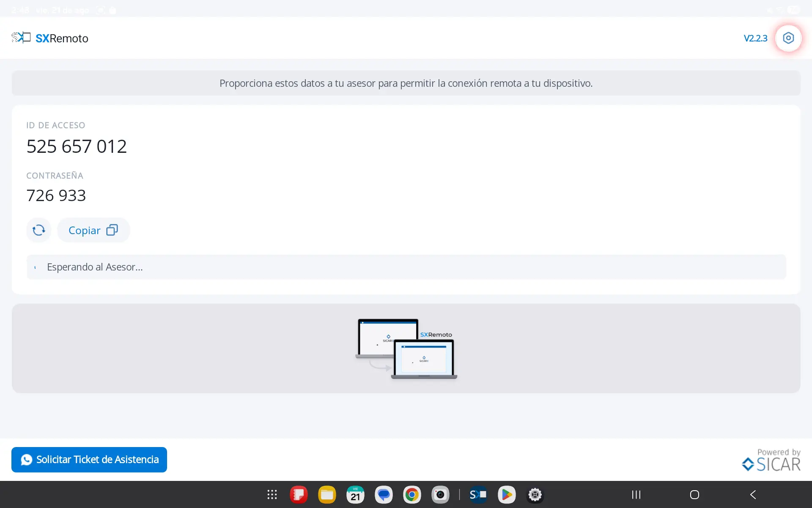Request an assistance ticket via WhatsApp
The width and height of the screenshot is (812, 508).
click(x=89, y=459)
